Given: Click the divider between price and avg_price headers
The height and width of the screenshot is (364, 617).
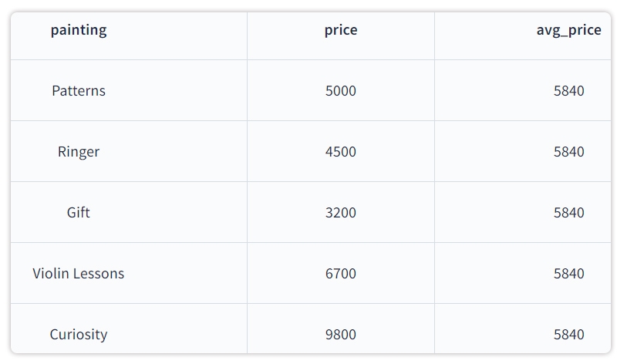Looking at the screenshot, I should click(434, 35).
